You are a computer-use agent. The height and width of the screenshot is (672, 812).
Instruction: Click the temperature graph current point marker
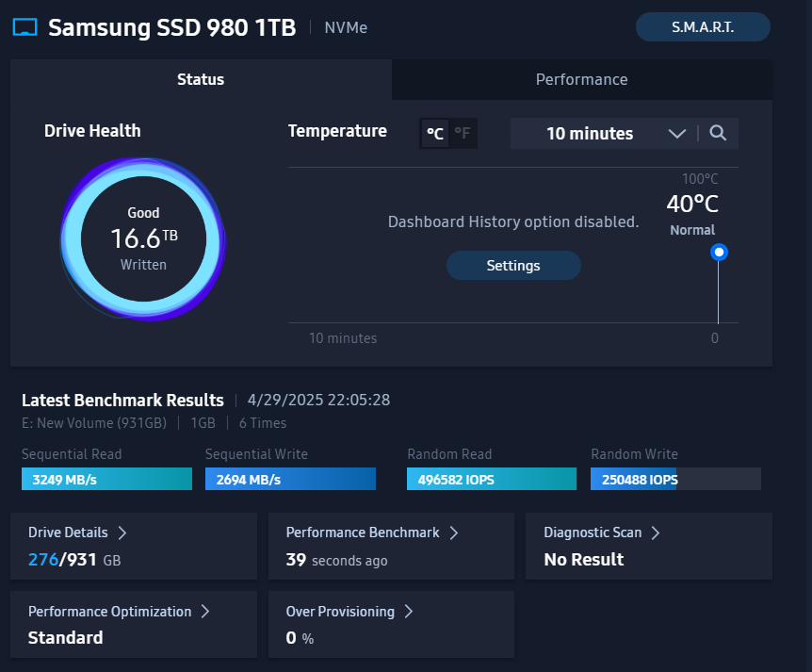coord(719,253)
